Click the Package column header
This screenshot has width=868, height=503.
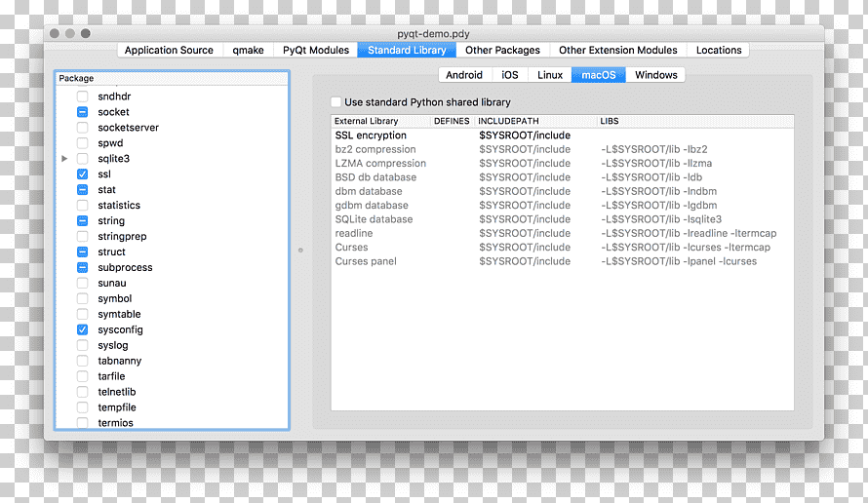[172, 79]
